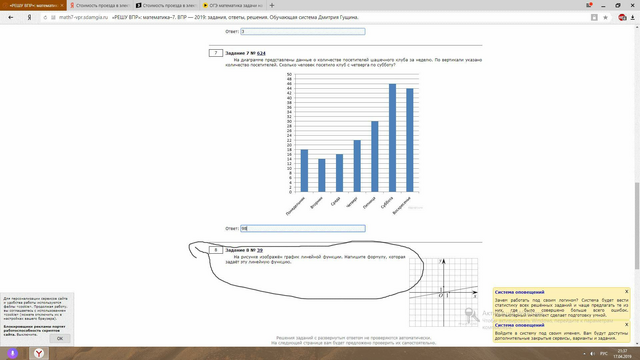Close the РЕШУ ВПР active tab

point(62,5)
